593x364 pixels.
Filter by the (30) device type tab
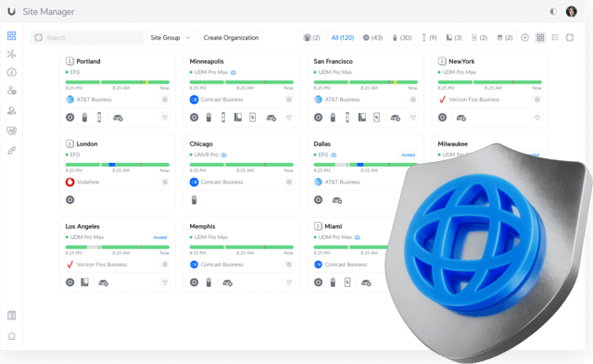[402, 37]
